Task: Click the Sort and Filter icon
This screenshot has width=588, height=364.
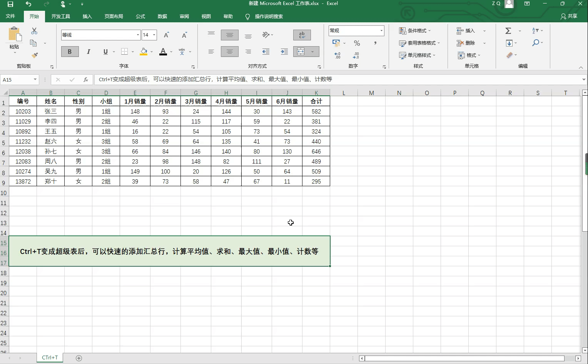Action: point(535,31)
